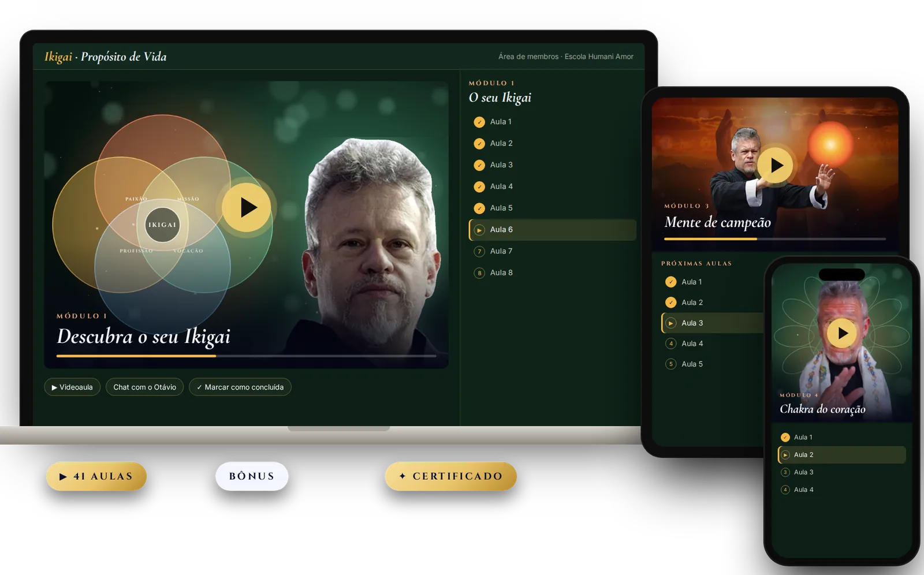The width and height of the screenshot is (924, 575).
Task: Click the Aula 3 play icon in Próximas Aulas
Action: [x=670, y=323]
